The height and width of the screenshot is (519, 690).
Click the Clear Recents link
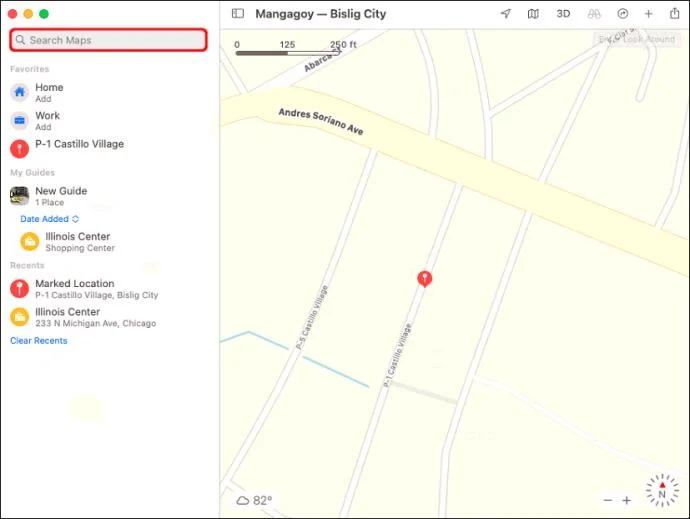(x=39, y=341)
